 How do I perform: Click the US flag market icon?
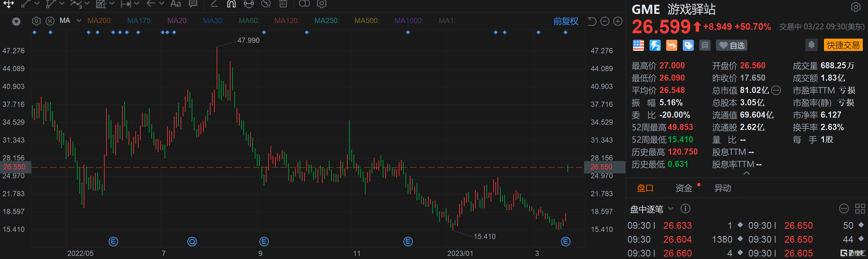tap(638, 45)
